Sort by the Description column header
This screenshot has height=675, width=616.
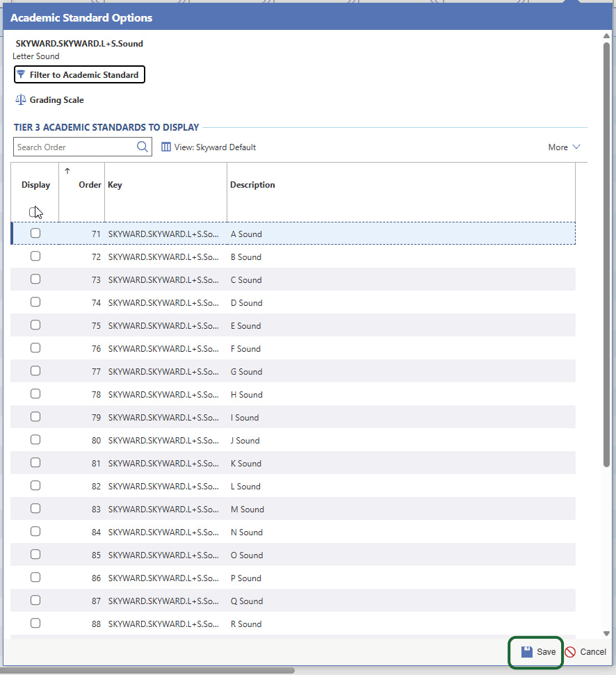252,185
